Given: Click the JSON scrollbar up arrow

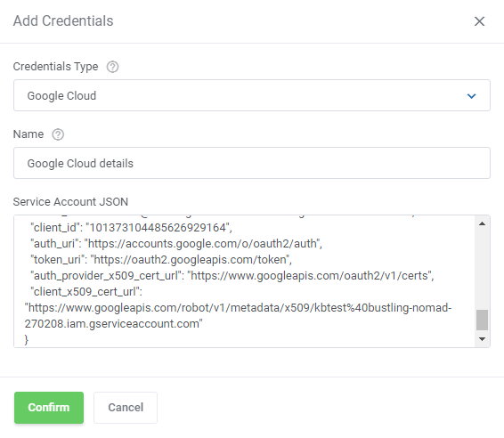Looking at the screenshot, I should point(482,223).
